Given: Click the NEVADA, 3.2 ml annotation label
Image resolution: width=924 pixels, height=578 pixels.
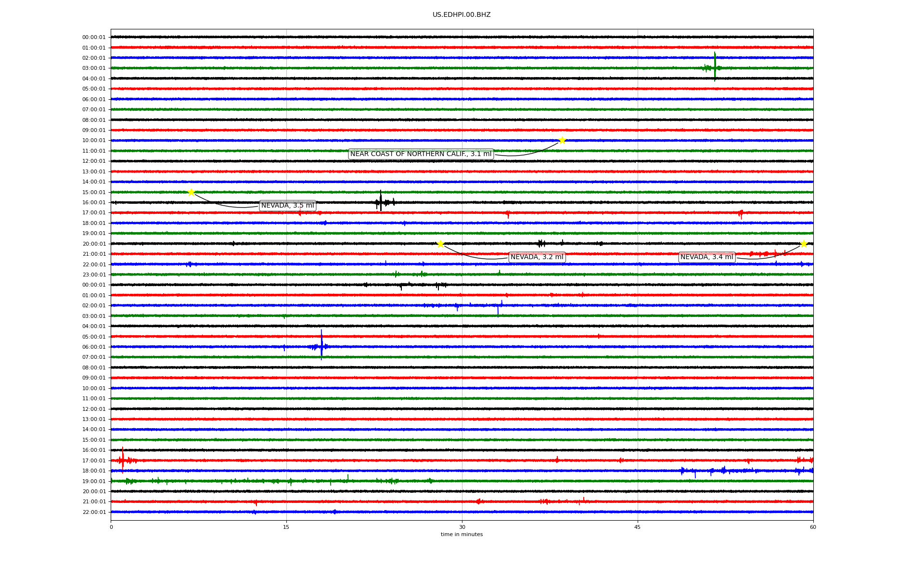Looking at the screenshot, I should coord(537,257).
